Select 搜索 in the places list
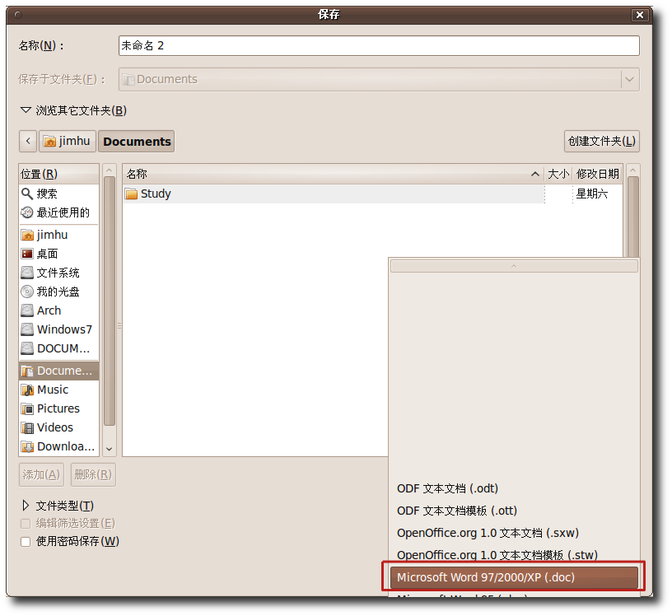The width and height of the screenshot is (672, 616). pyautogui.click(x=59, y=194)
